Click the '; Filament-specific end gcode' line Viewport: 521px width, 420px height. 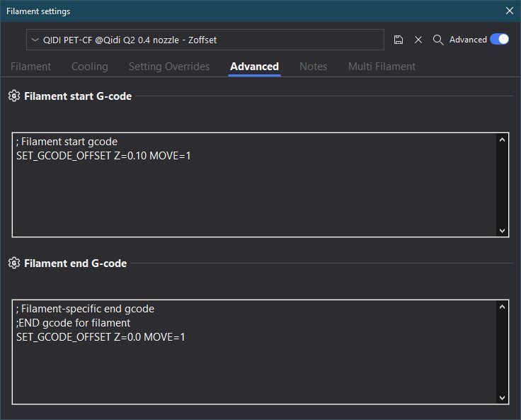(85, 309)
